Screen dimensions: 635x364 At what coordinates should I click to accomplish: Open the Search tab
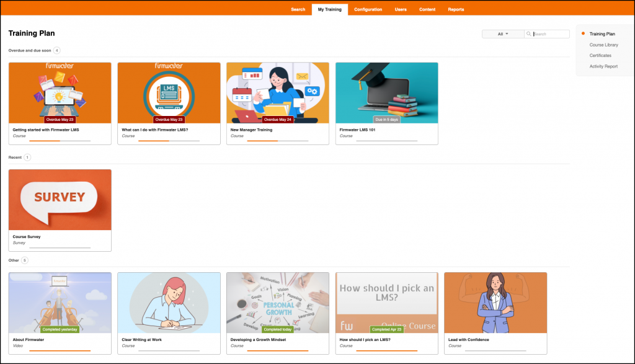298,9
